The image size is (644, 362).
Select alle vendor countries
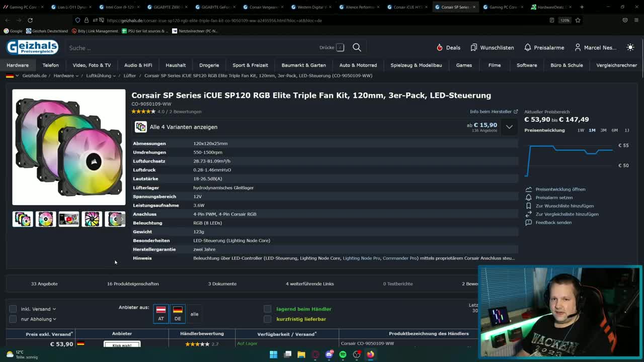tap(194, 314)
